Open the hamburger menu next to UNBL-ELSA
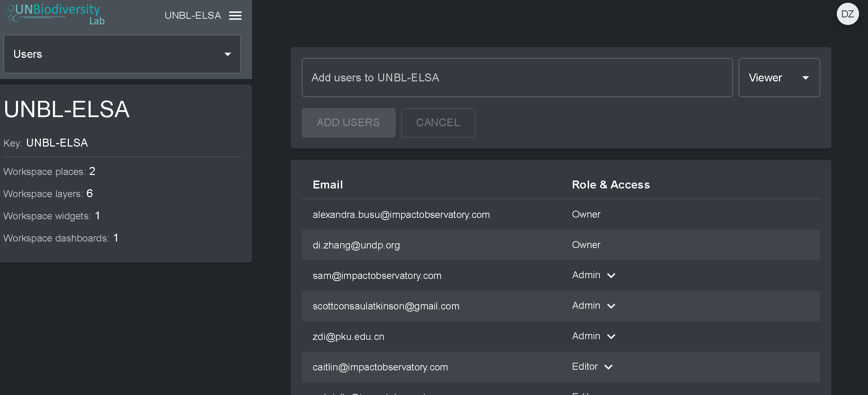The height and width of the screenshot is (395, 868). click(x=235, y=16)
